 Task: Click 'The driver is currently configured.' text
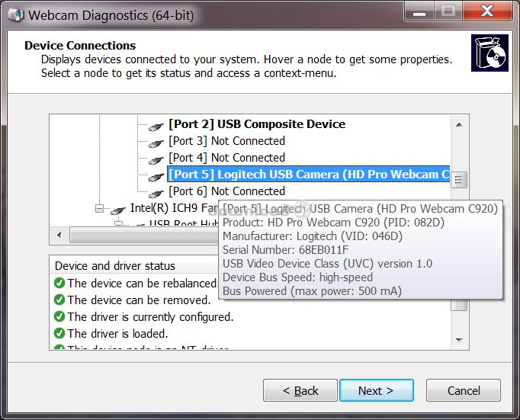pyautogui.click(x=150, y=317)
